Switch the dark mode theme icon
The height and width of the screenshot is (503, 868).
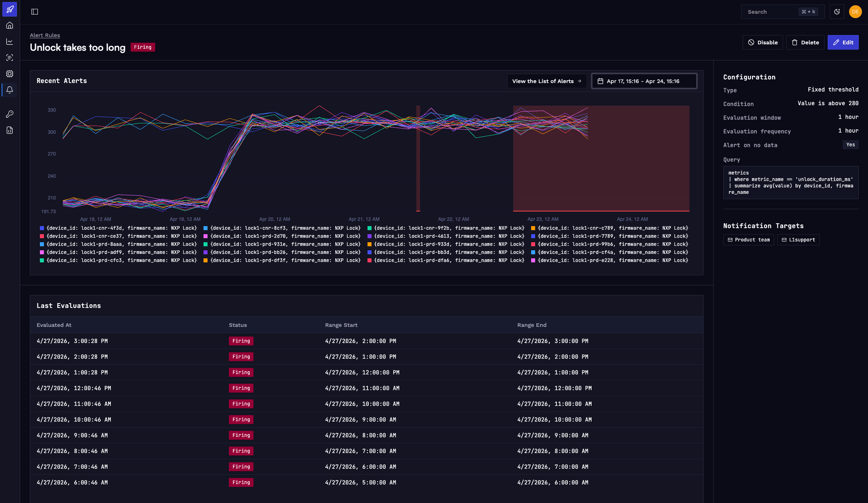pos(837,12)
